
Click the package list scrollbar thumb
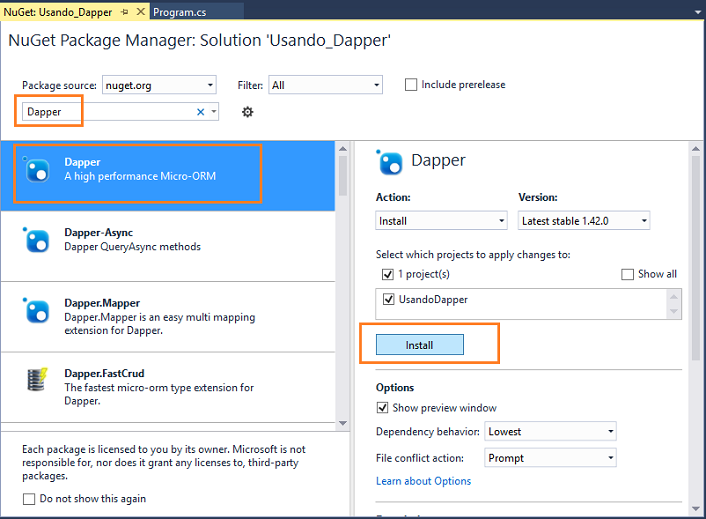(x=343, y=176)
